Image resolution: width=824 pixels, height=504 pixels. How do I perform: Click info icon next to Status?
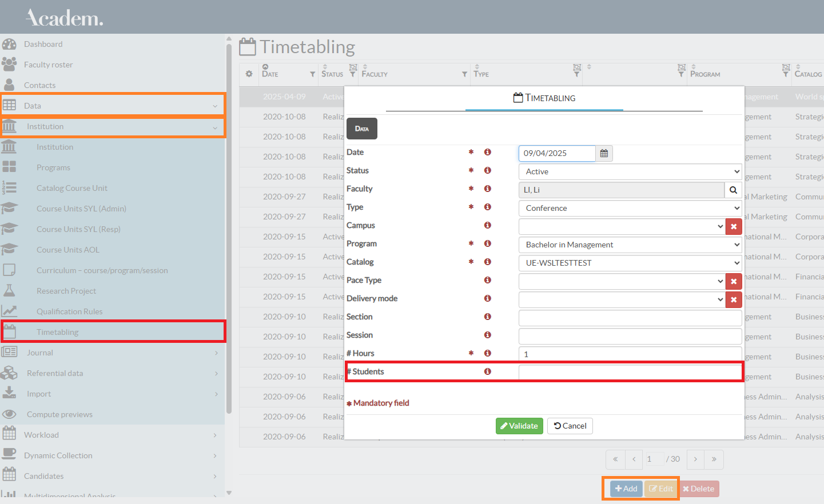[488, 170]
